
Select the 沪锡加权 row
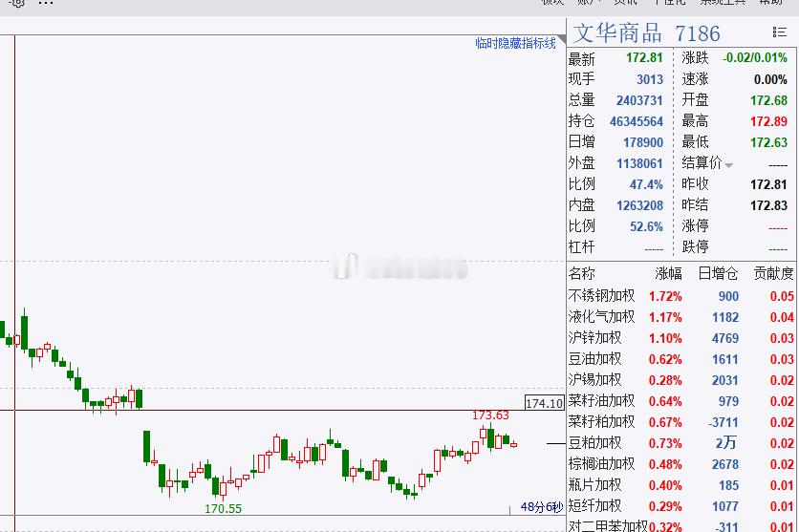(x=681, y=380)
